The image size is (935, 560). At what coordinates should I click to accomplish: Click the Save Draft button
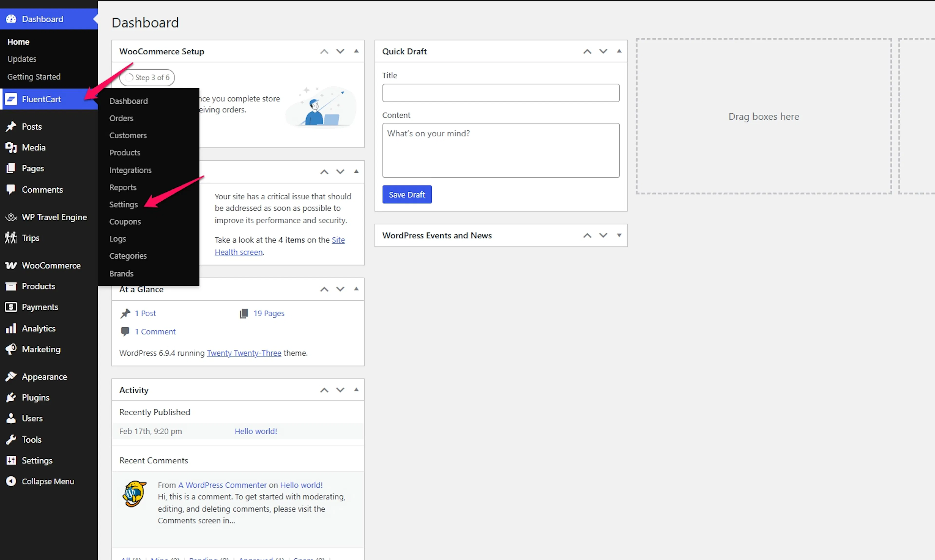point(407,194)
